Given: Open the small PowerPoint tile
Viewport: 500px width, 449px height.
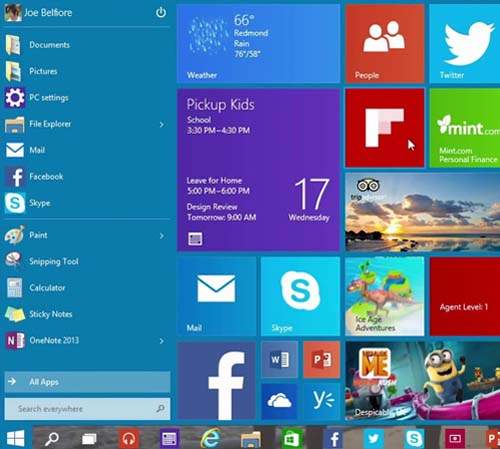Looking at the screenshot, I should pos(322,359).
